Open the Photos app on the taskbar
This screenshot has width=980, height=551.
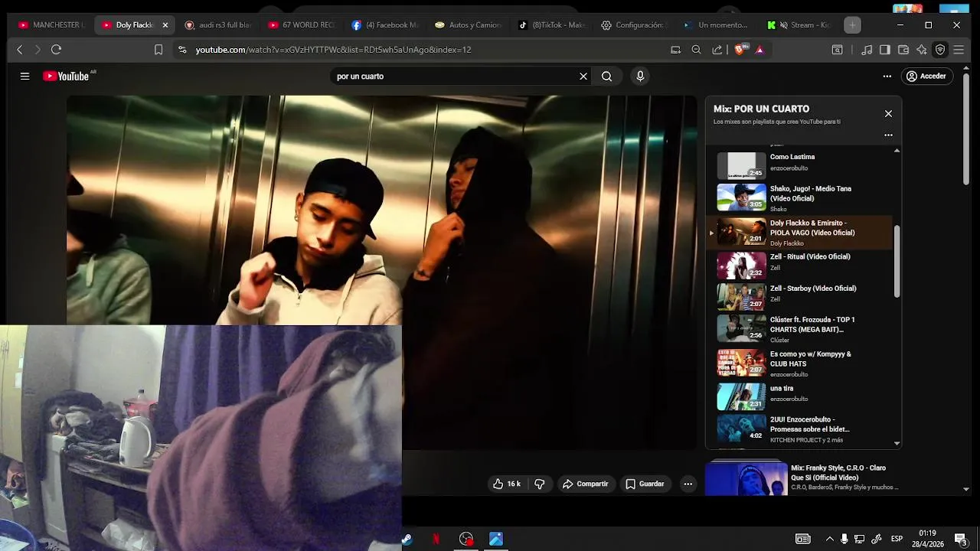click(496, 540)
